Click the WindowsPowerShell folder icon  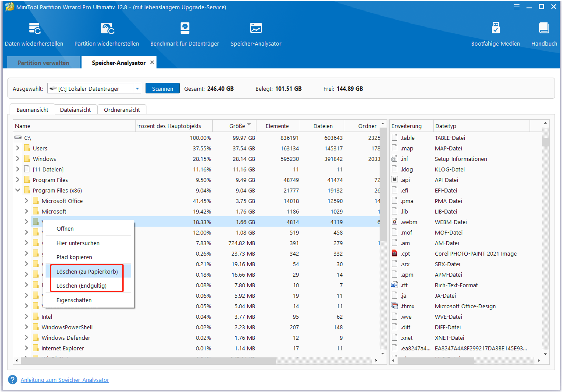click(x=36, y=327)
